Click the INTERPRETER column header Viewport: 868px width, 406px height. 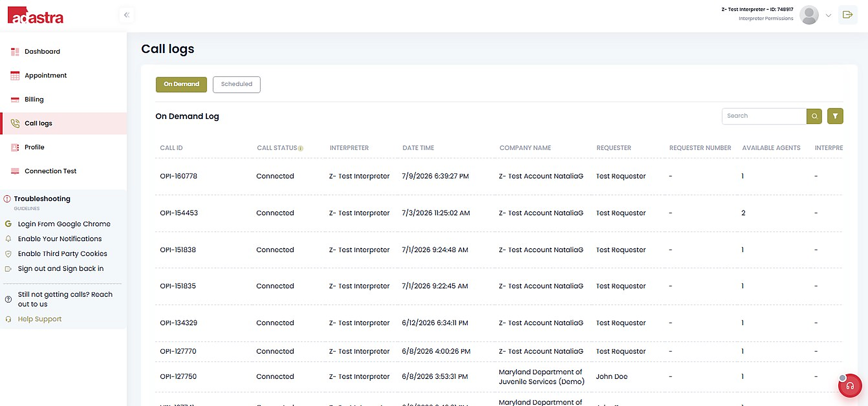(349, 148)
